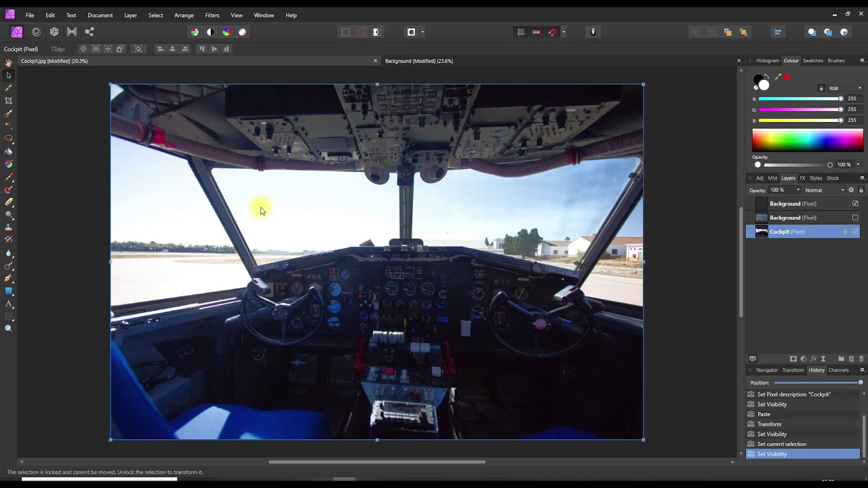868x488 pixels.
Task: Select the Crop tool
Action: 9,100
